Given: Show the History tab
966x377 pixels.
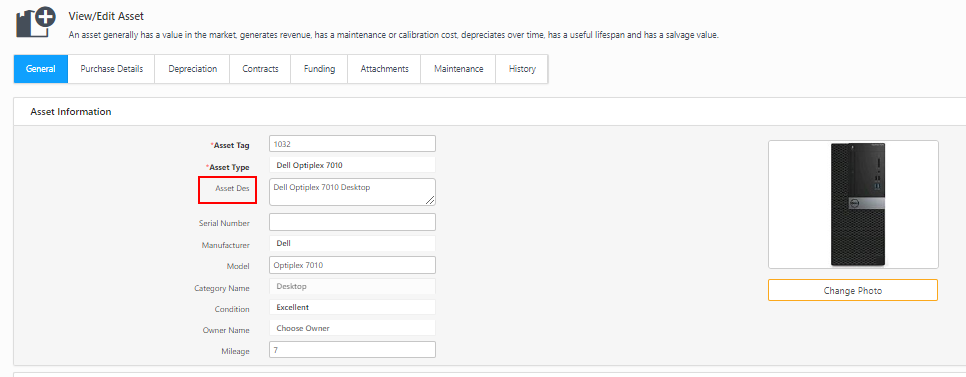Looking at the screenshot, I should click(x=522, y=69).
